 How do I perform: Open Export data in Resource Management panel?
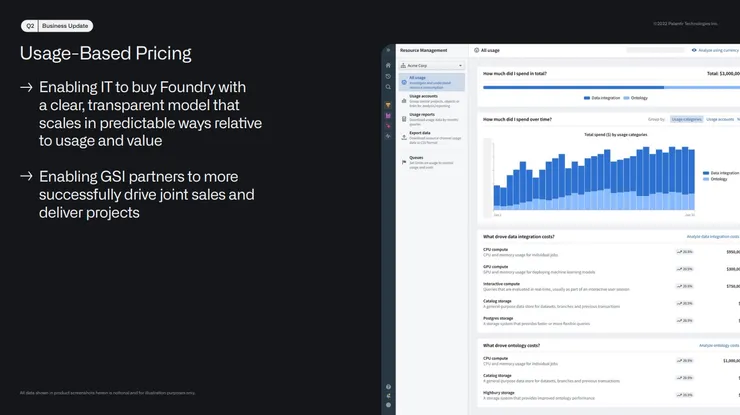pos(432,137)
